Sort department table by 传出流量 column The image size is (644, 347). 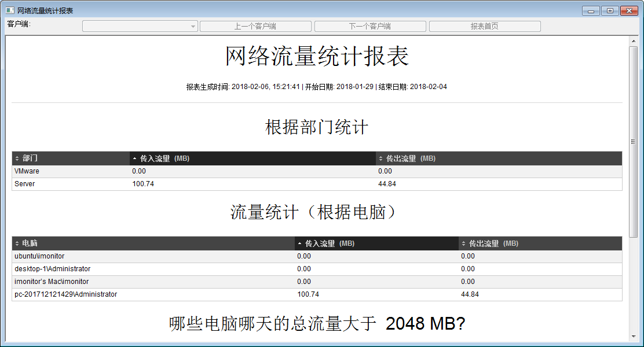pyautogui.click(x=499, y=158)
